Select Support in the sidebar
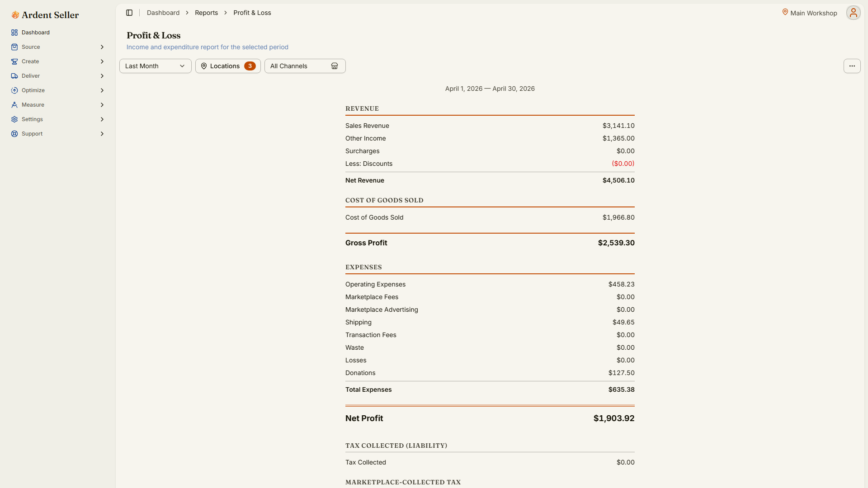The image size is (868, 488). coord(58,134)
